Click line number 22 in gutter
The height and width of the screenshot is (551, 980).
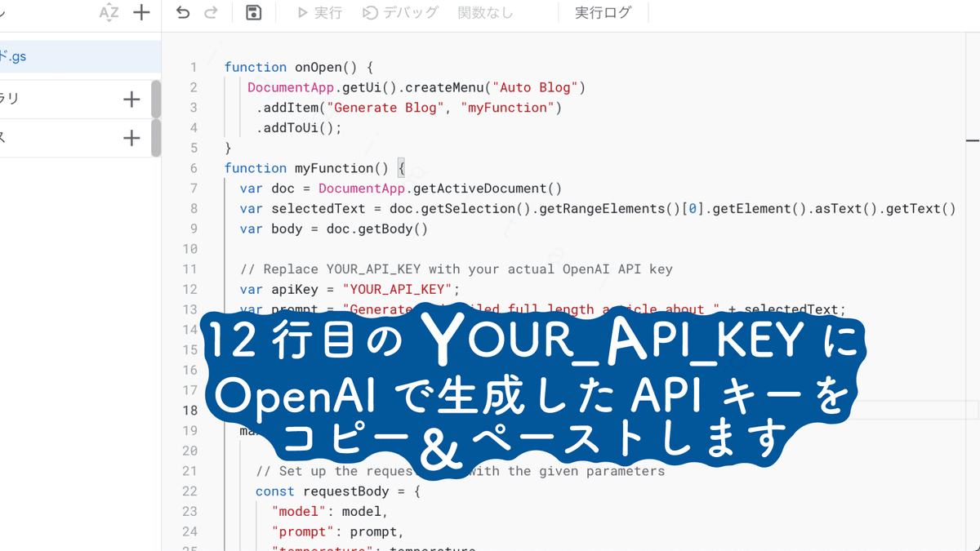(x=189, y=491)
